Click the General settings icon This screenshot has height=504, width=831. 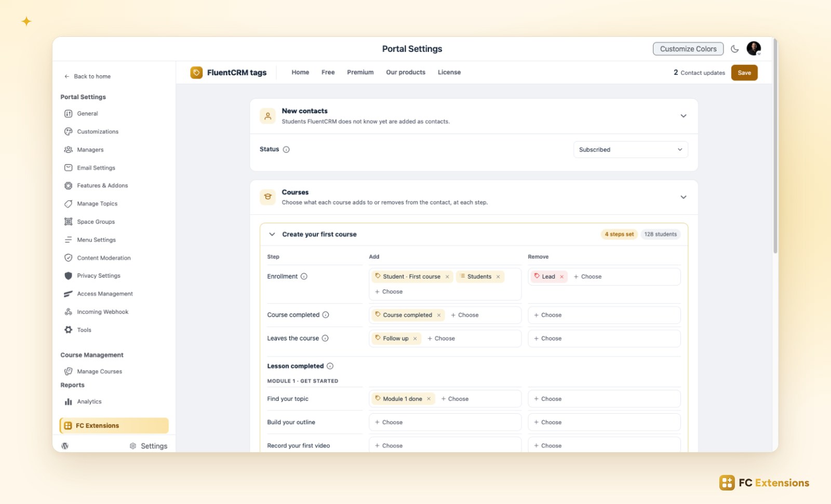(x=68, y=114)
